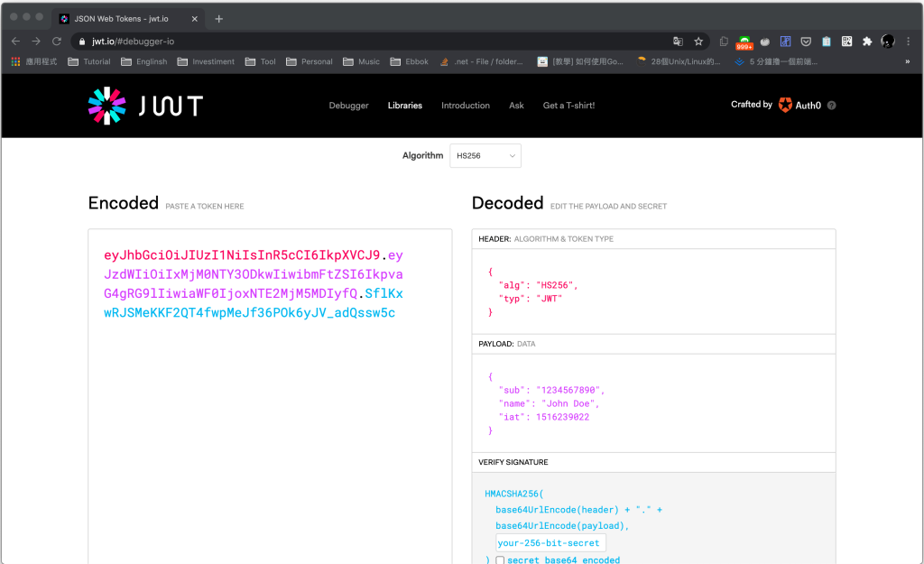Click the HEADER: ALGORITHM & TOKEN TYPE label

click(546, 238)
